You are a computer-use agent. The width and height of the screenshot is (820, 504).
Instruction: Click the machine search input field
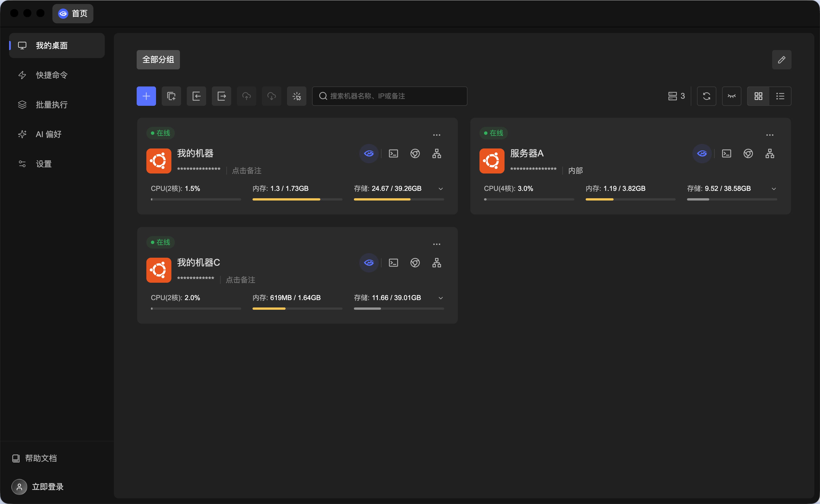click(x=390, y=96)
